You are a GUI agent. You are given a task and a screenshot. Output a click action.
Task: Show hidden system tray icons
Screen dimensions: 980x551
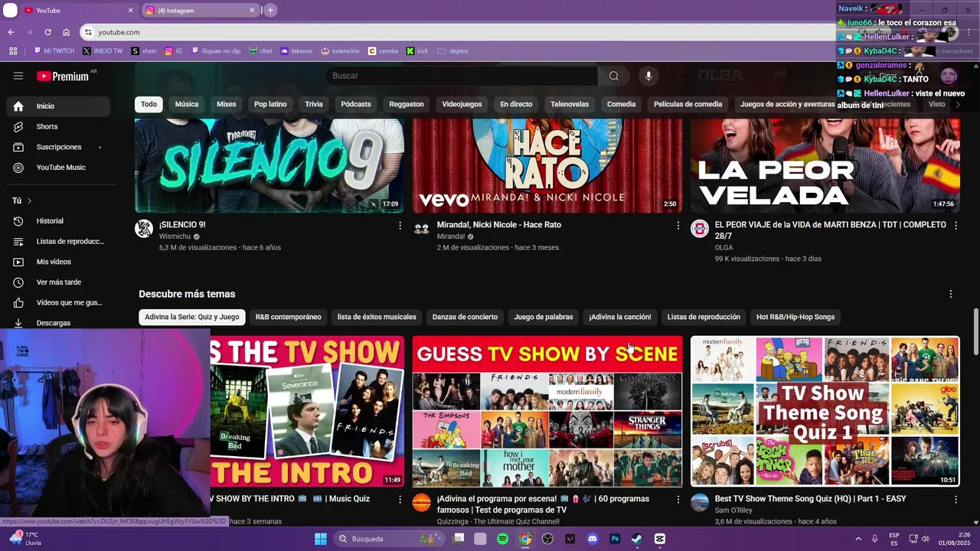[858, 539]
